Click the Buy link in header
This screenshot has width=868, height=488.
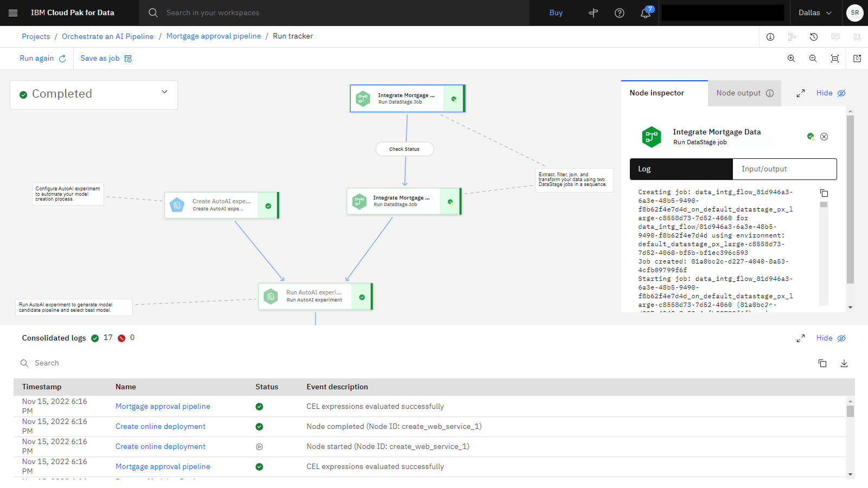[556, 12]
